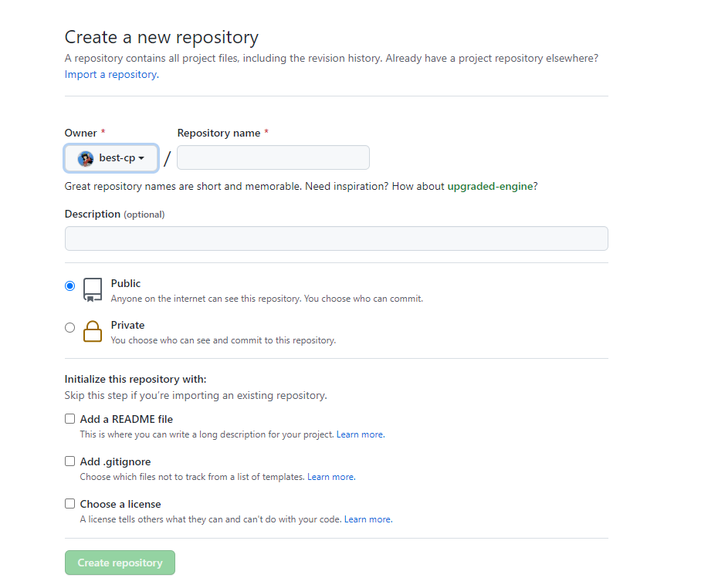708x588 pixels.
Task: Focus the Repository name input field
Action: coord(273,157)
